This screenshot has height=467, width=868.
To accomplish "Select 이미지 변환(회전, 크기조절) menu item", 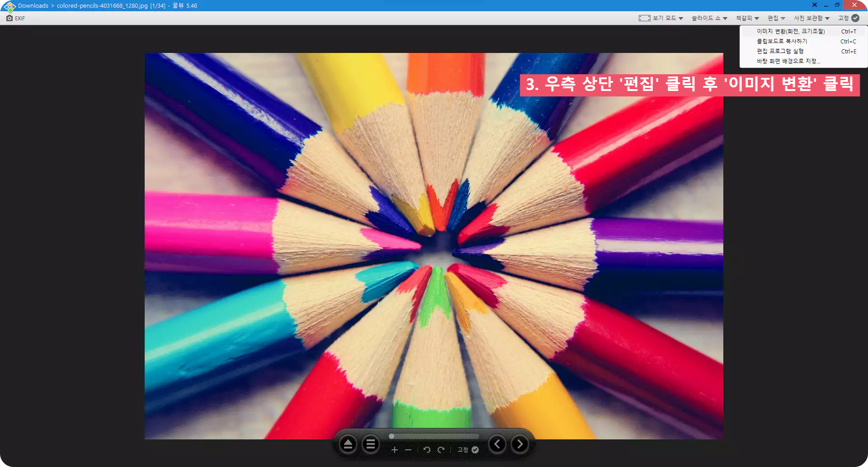I will pyautogui.click(x=803, y=31).
